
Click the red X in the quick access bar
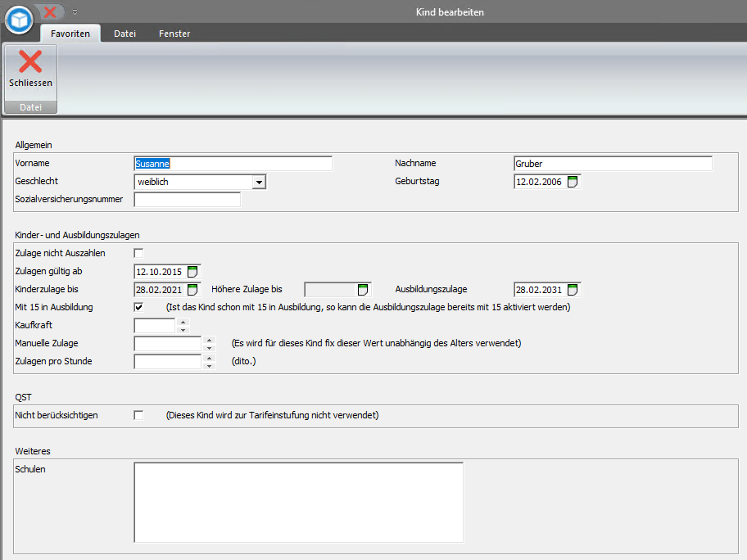coord(49,11)
